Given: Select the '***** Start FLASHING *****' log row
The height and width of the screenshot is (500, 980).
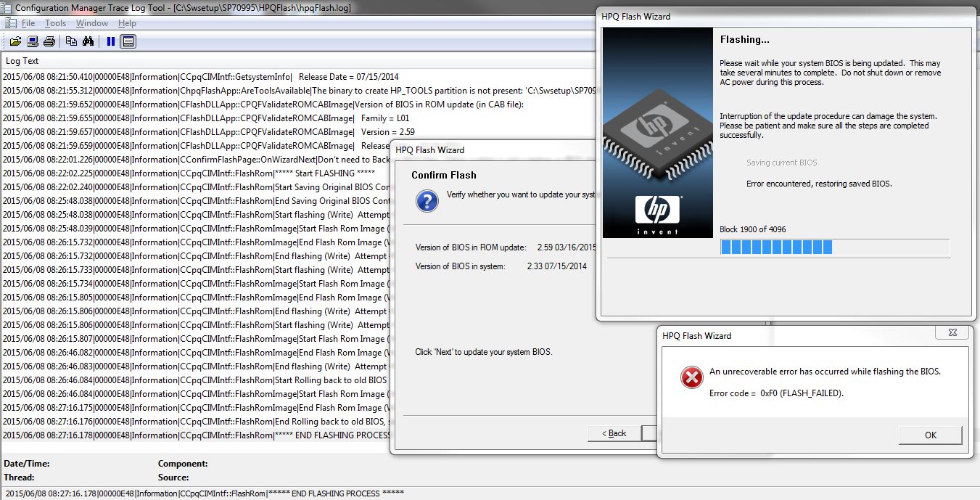Looking at the screenshot, I should [196, 173].
